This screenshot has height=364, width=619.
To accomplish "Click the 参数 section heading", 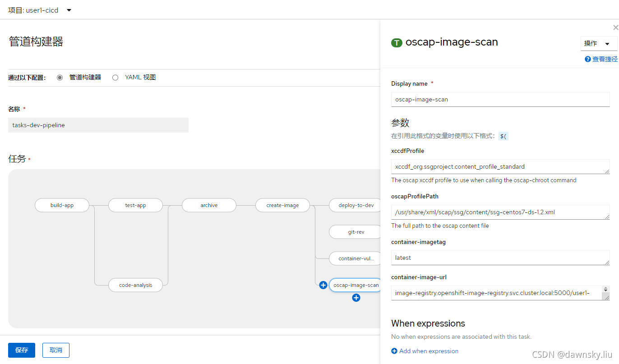I will pyautogui.click(x=400, y=123).
